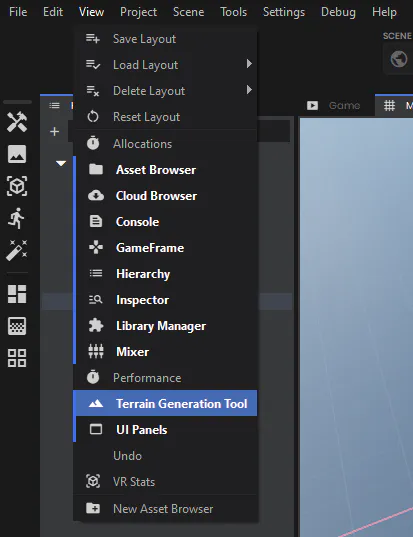Expand the Load Layout submenu

pyautogui.click(x=165, y=65)
